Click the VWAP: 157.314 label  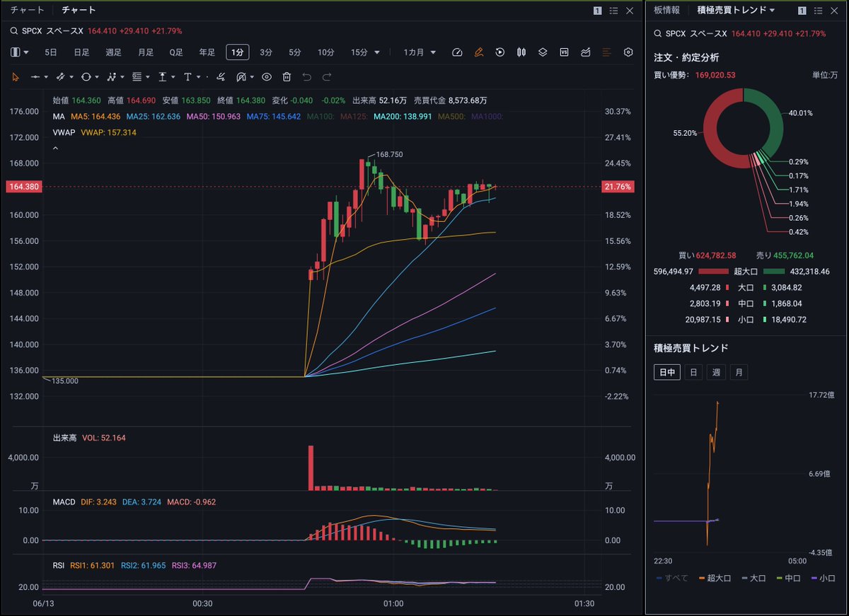click(x=108, y=132)
